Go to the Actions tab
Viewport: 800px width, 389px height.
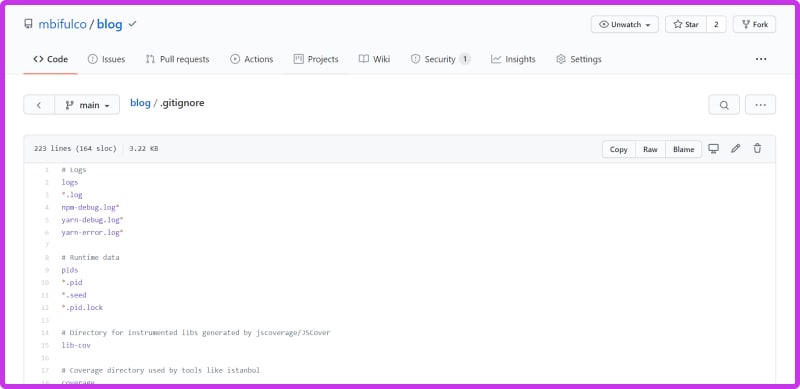[252, 59]
